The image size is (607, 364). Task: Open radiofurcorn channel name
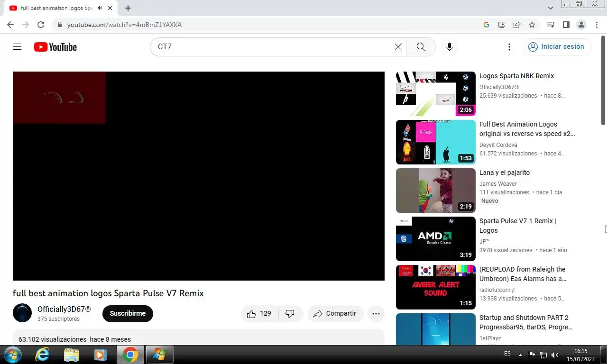(497, 290)
